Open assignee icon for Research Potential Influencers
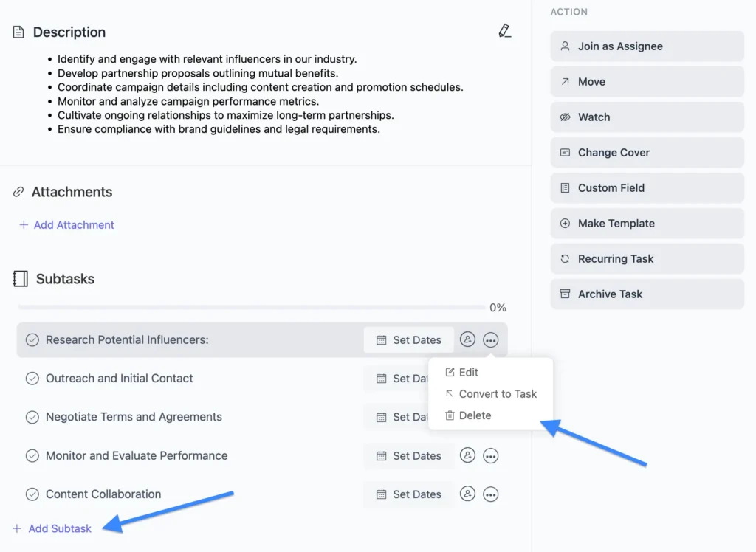 [x=467, y=339]
